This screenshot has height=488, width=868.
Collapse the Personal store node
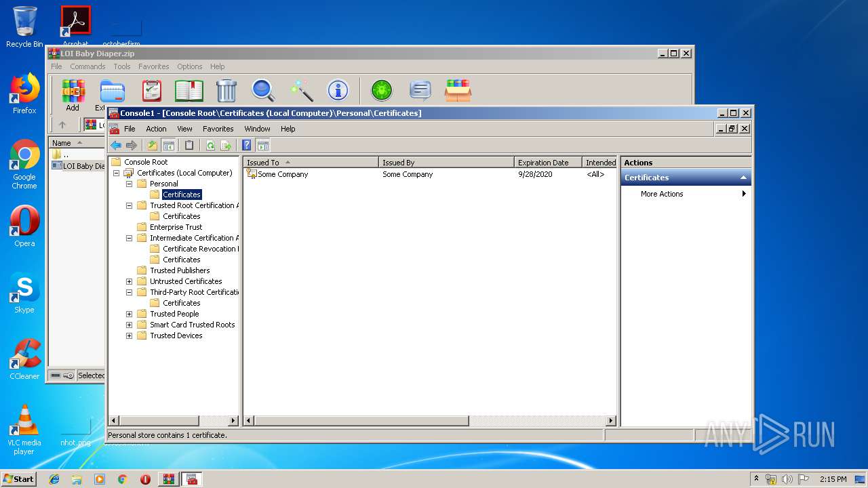[x=129, y=184]
